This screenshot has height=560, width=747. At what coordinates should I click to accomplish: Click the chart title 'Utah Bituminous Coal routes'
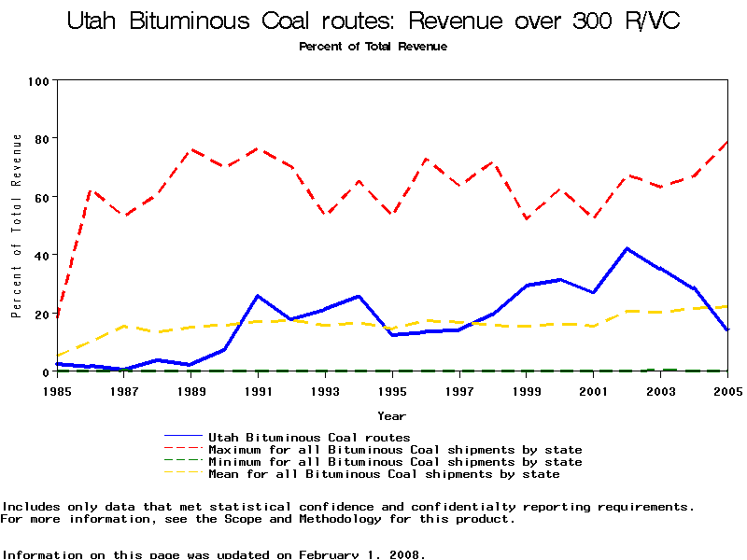click(x=373, y=21)
